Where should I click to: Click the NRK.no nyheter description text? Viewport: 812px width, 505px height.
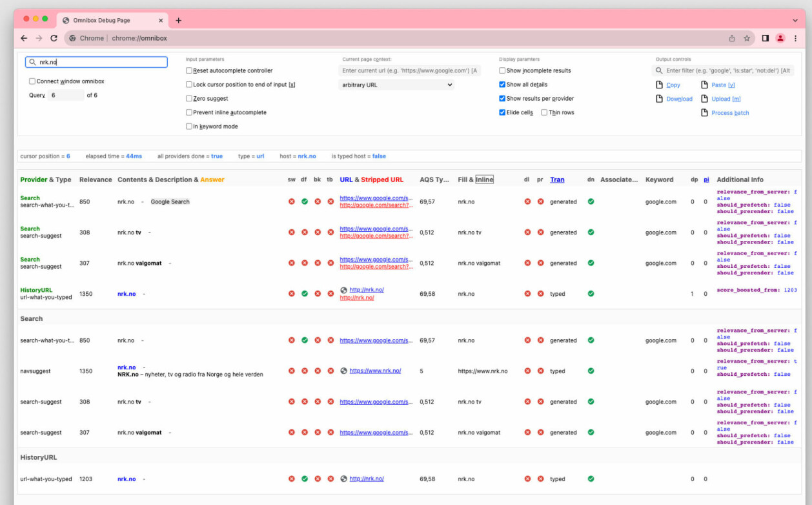pos(190,375)
